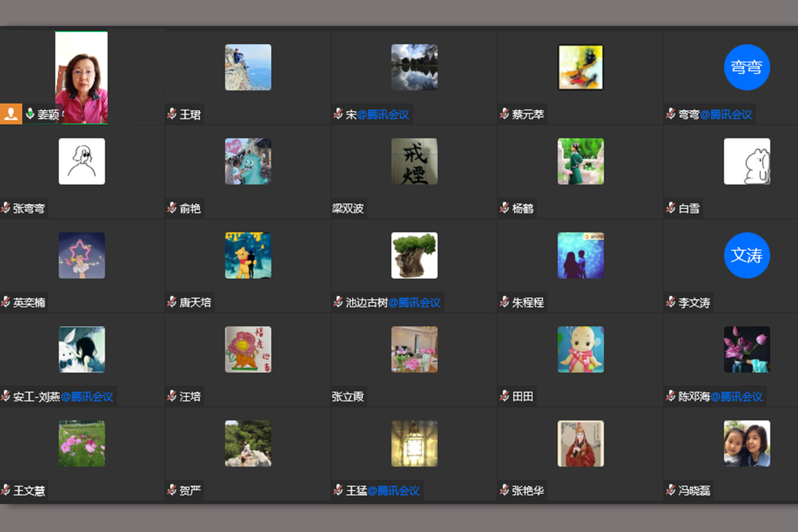Select the blue 弯弯 circular avatar
This screenshot has width=798, height=532.
(x=747, y=67)
